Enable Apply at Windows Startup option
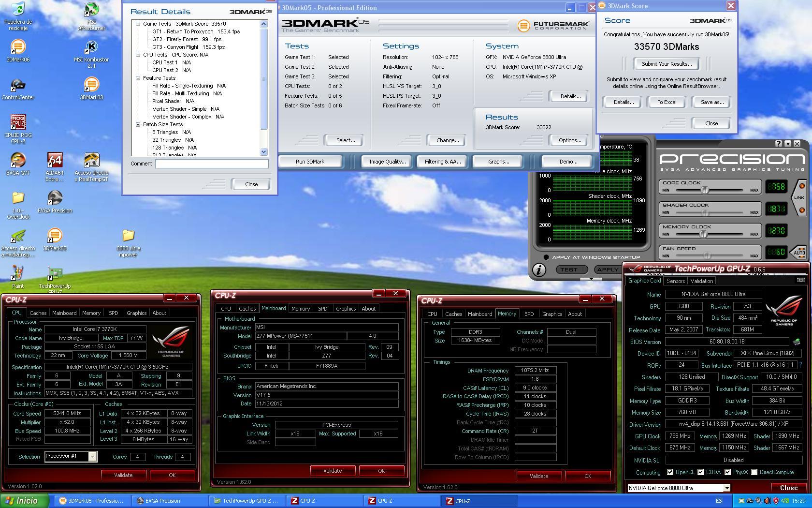812x508 pixels. (546, 257)
